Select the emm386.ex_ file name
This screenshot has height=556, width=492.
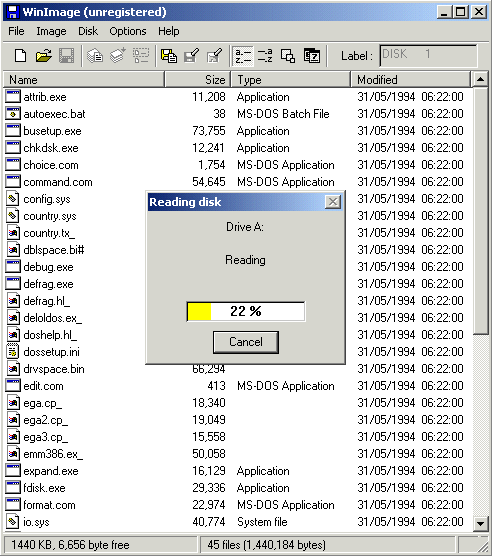(53, 454)
